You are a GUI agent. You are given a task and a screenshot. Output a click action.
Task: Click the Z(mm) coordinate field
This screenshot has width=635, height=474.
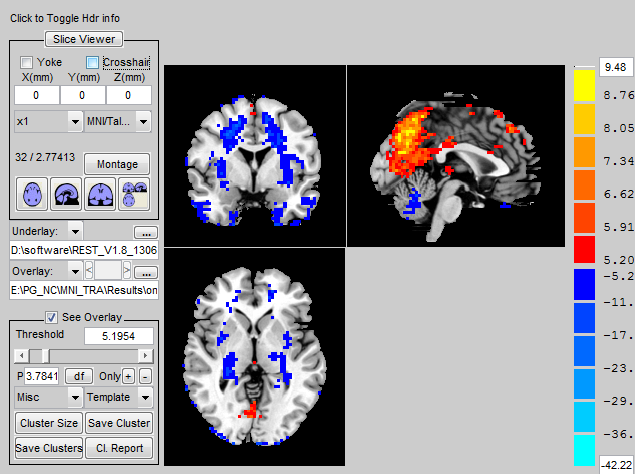(129, 95)
